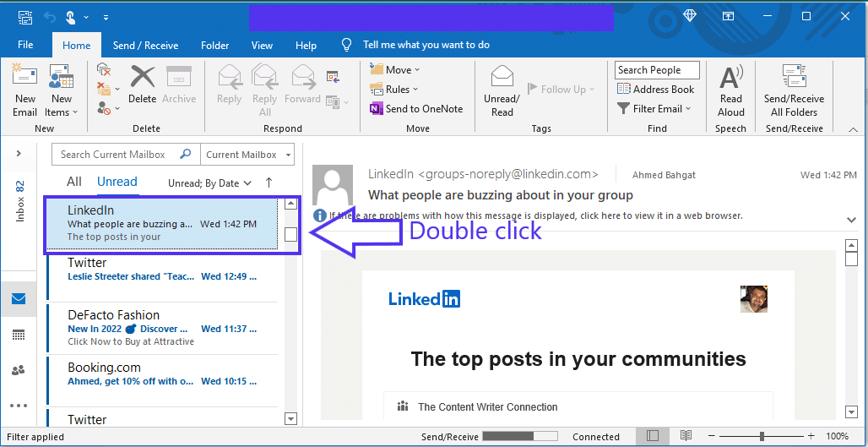
Task: Open Ribbon Display Options
Action: coord(728,16)
